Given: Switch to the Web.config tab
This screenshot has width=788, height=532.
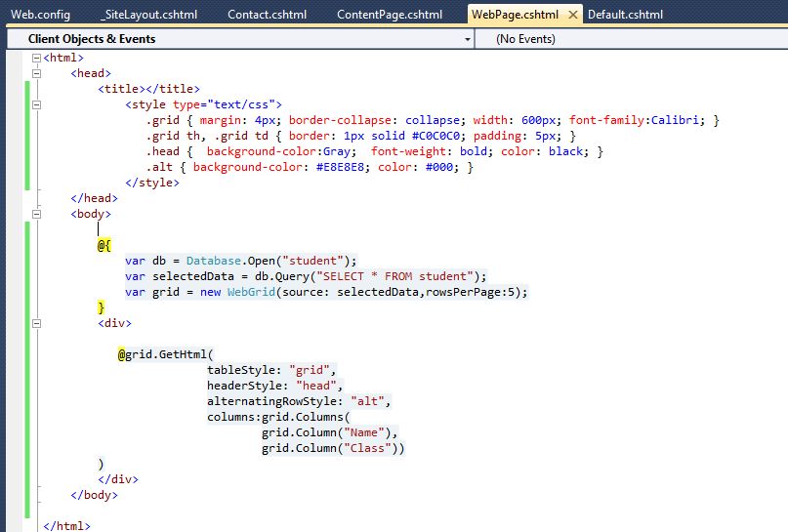Looking at the screenshot, I should click(x=41, y=15).
